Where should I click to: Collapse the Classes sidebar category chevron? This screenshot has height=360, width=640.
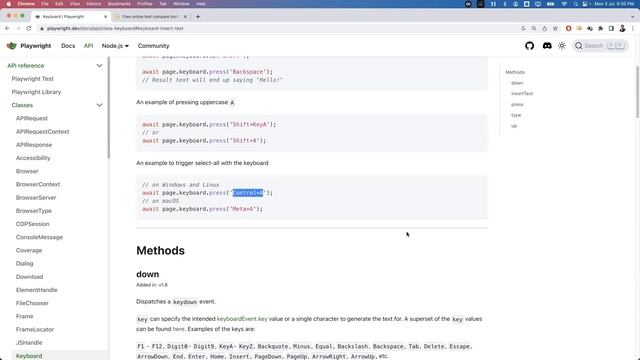click(x=99, y=105)
